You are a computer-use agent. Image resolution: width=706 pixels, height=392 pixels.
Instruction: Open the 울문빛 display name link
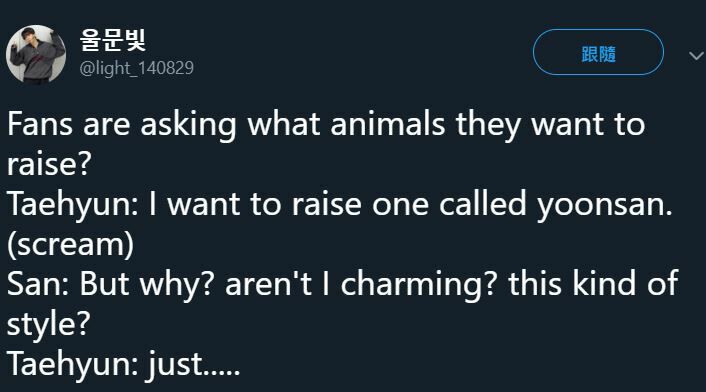click(x=113, y=40)
